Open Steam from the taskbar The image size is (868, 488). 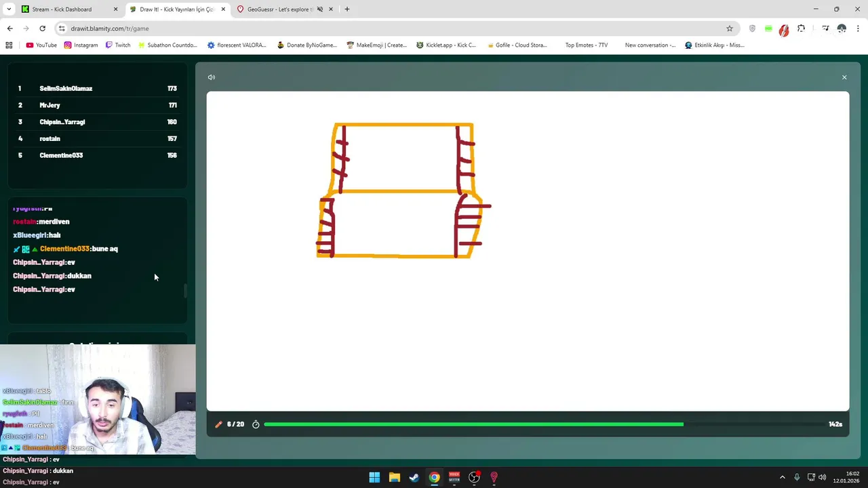tap(414, 477)
